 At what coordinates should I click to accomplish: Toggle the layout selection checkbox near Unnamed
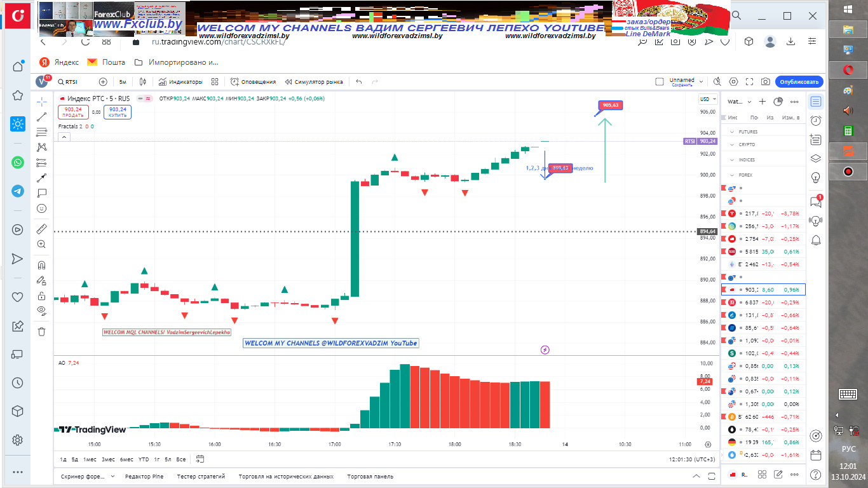[x=660, y=82]
